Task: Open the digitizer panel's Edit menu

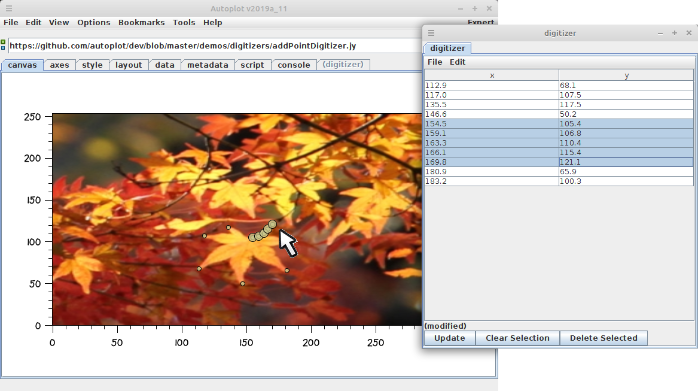Action: (x=457, y=62)
